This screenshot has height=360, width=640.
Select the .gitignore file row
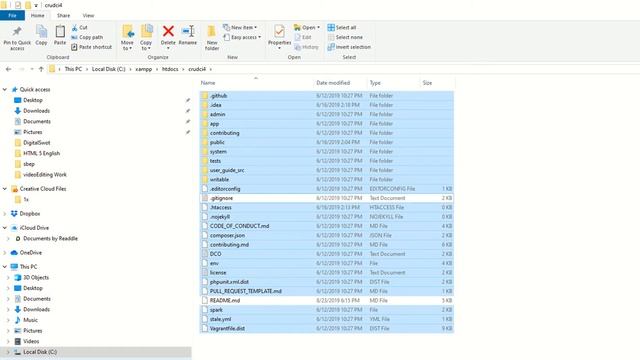327,198
